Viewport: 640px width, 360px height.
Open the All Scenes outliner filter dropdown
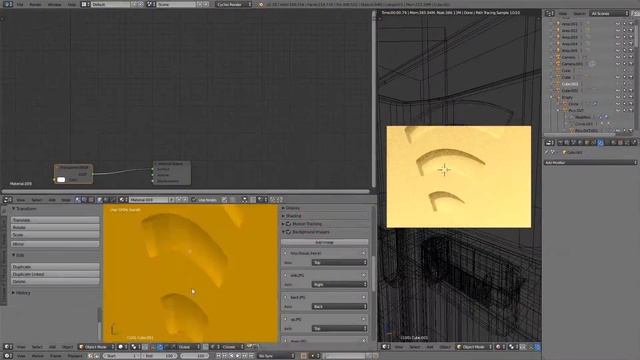coord(609,13)
